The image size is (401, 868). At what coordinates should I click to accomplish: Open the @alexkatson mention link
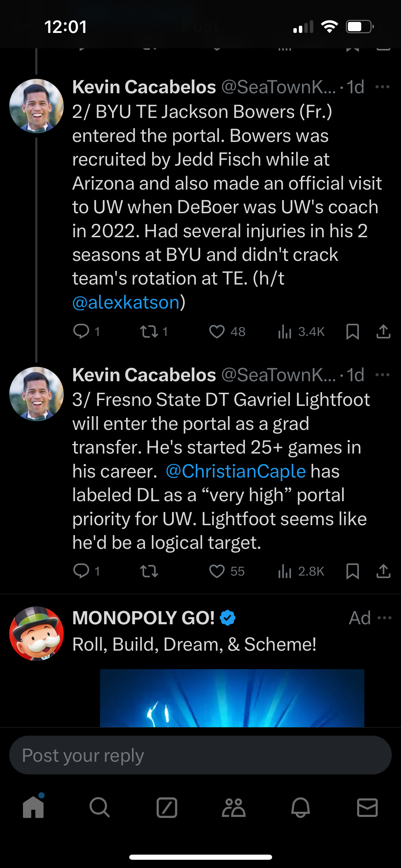[126, 302]
